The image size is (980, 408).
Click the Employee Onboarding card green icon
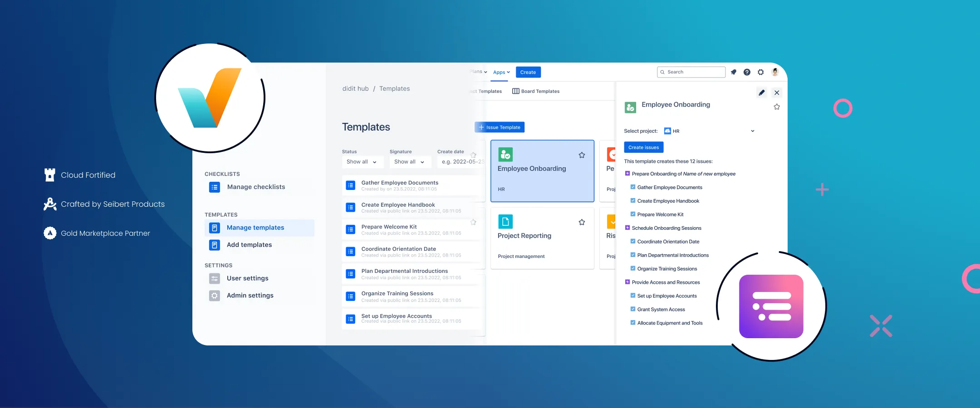click(x=505, y=155)
